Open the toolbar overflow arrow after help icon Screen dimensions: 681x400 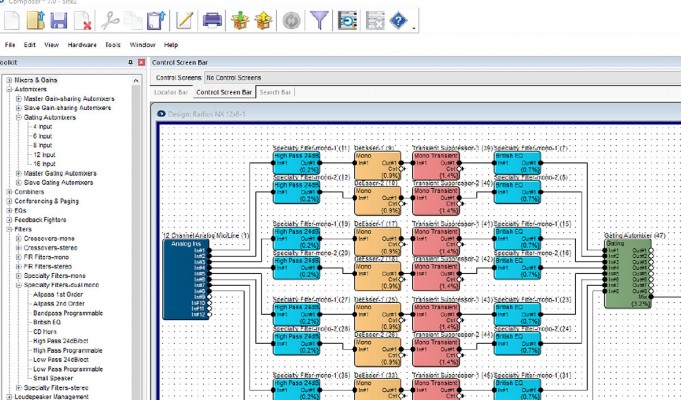(414, 28)
